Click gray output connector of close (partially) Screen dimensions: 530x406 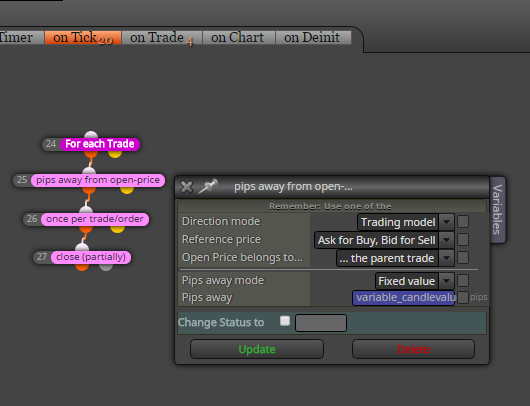coord(106,267)
